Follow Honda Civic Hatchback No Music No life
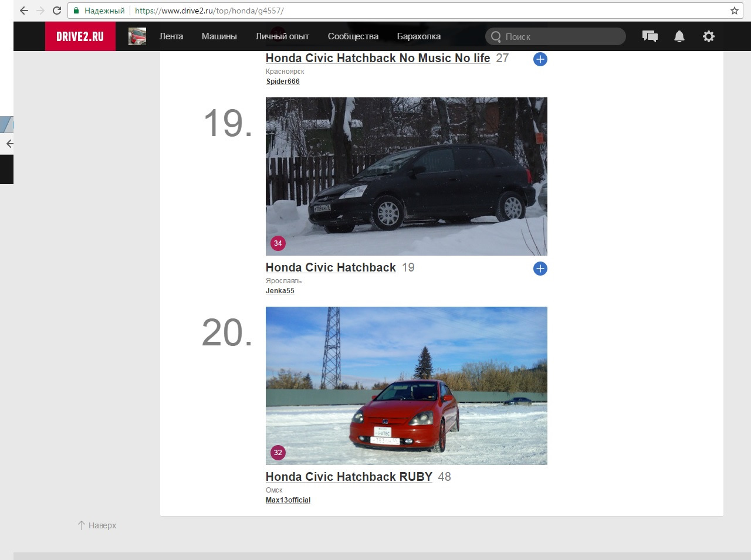The width and height of the screenshot is (751, 560). coord(540,59)
